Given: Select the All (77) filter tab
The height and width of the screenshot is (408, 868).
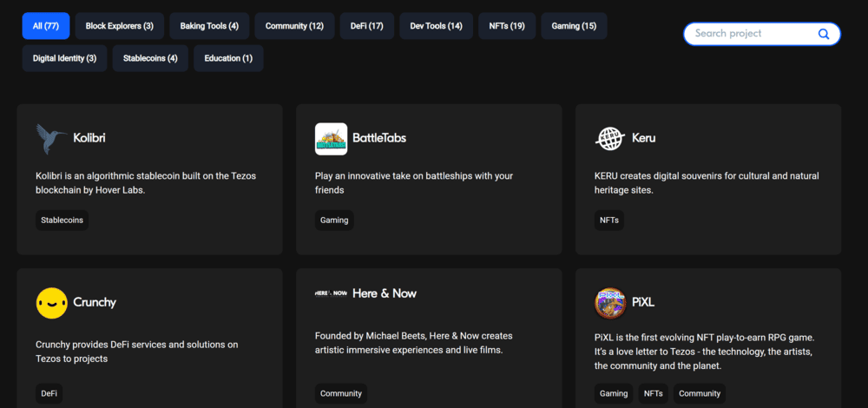Looking at the screenshot, I should pos(44,26).
